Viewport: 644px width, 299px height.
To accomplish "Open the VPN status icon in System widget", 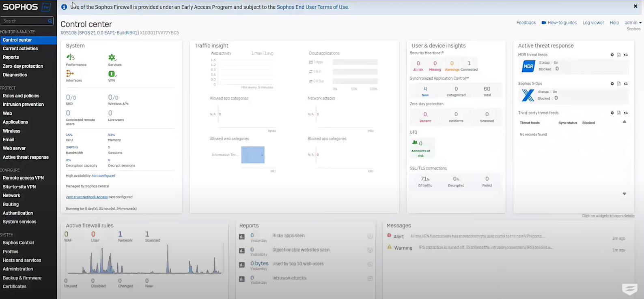I will pos(112,74).
